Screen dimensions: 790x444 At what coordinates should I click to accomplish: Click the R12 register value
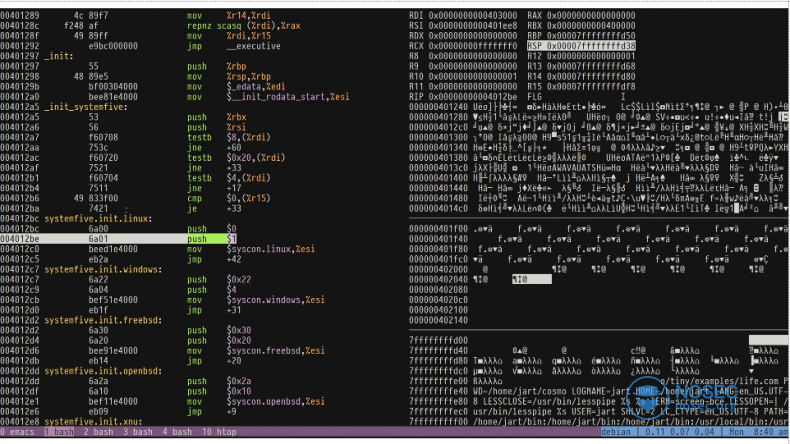pyautogui.click(x=591, y=56)
